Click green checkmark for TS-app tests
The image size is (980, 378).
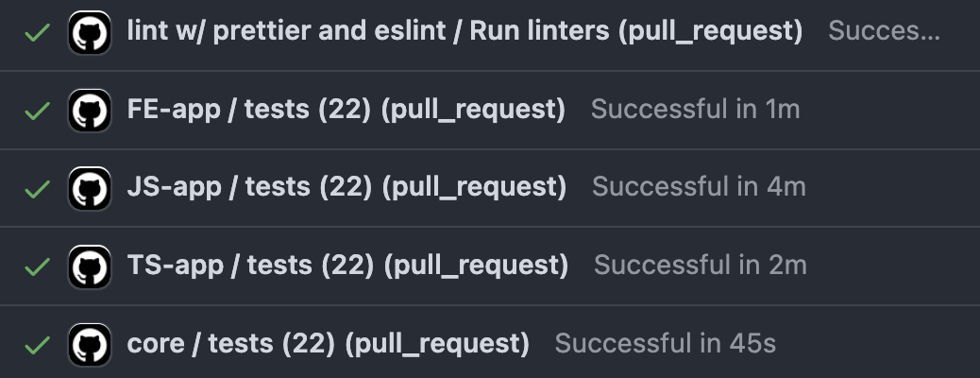37,266
